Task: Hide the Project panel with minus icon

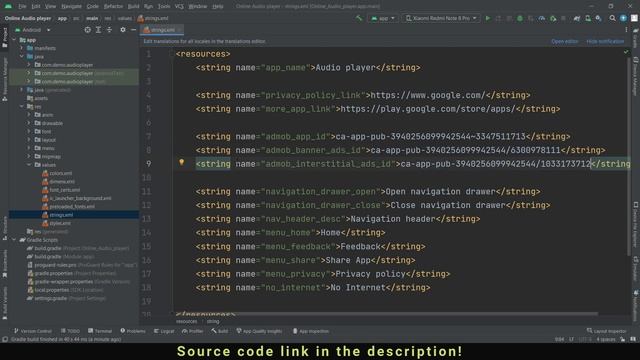Action: tap(133, 30)
